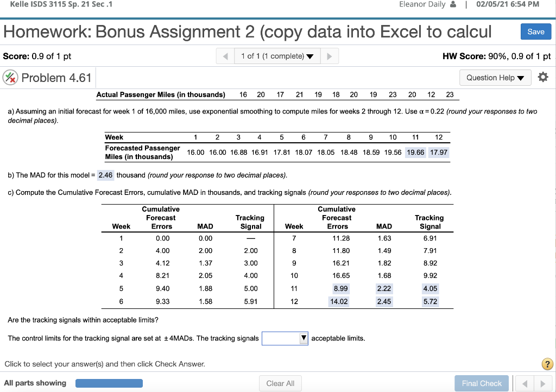Image resolution: width=556 pixels, height=392 pixels.
Task: Select week 12 MAD field 2.45
Action: click(x=384, y=302)
